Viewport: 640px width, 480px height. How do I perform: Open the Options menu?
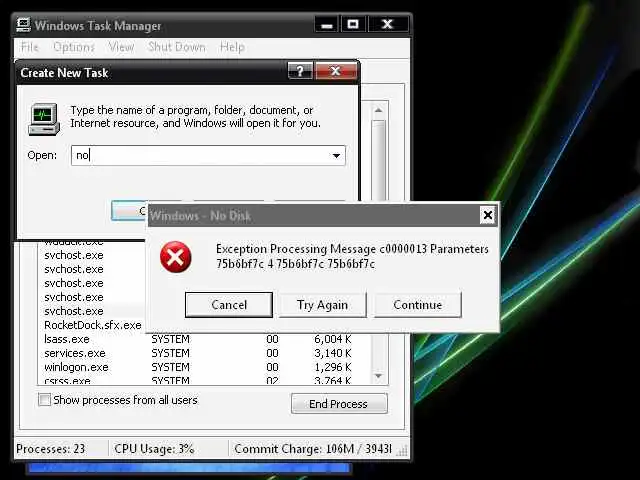(x=74, y=47)
